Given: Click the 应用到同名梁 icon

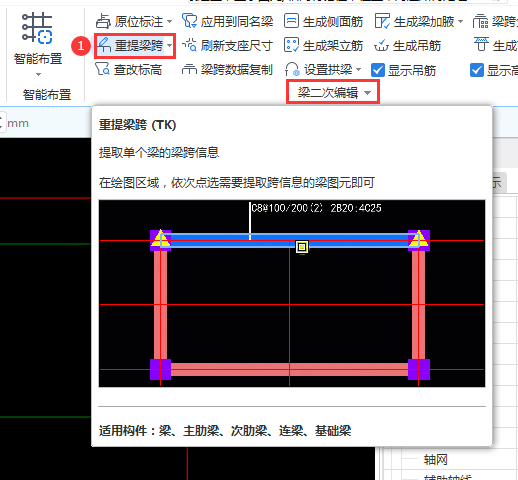Looking at the screenshot, I should click(189, 21).
